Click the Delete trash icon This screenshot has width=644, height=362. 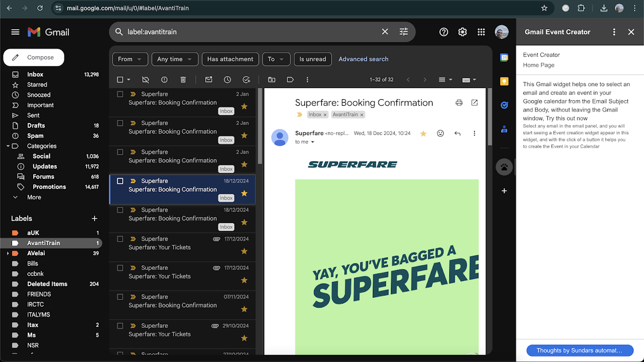point(183,80)
